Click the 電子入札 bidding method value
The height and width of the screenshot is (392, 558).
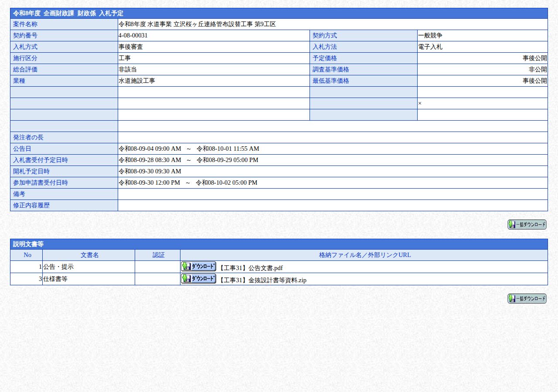pyautogui.click(x=430, y=47)
